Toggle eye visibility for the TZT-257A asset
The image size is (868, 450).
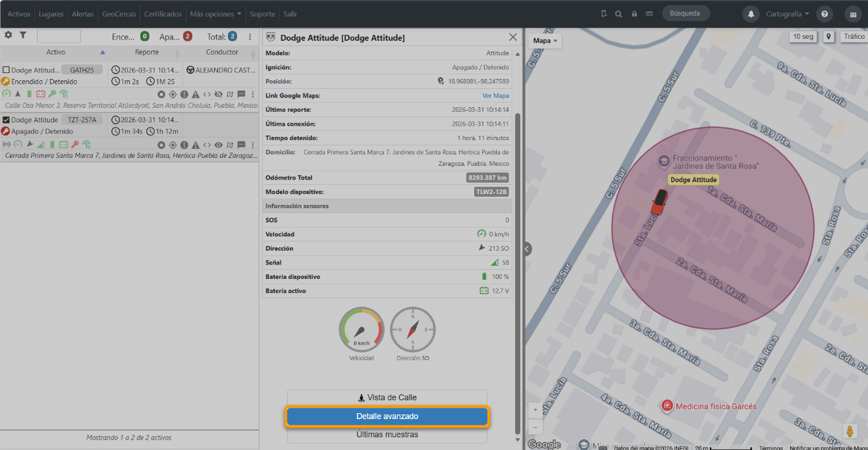[218, 144]
